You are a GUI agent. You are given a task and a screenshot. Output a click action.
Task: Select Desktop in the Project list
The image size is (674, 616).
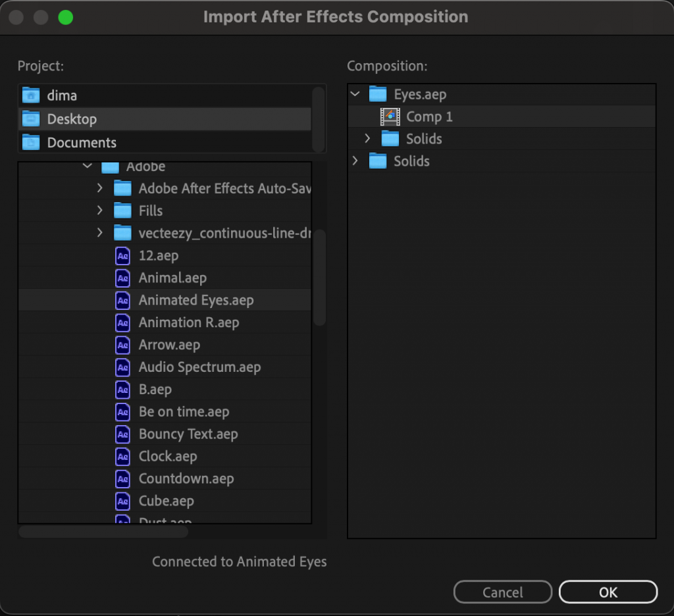click(x=79, y=118)
